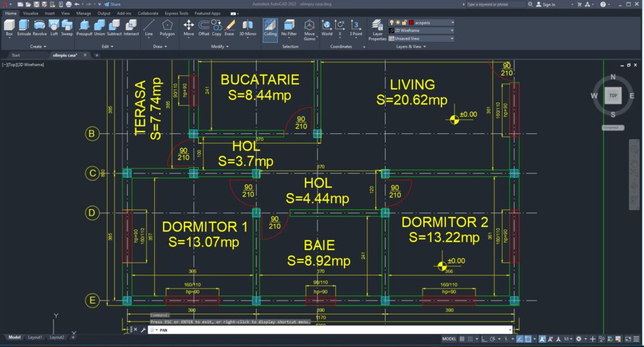
Task: Expand the Unsaved View dropdown
Action: pos(421,38)
